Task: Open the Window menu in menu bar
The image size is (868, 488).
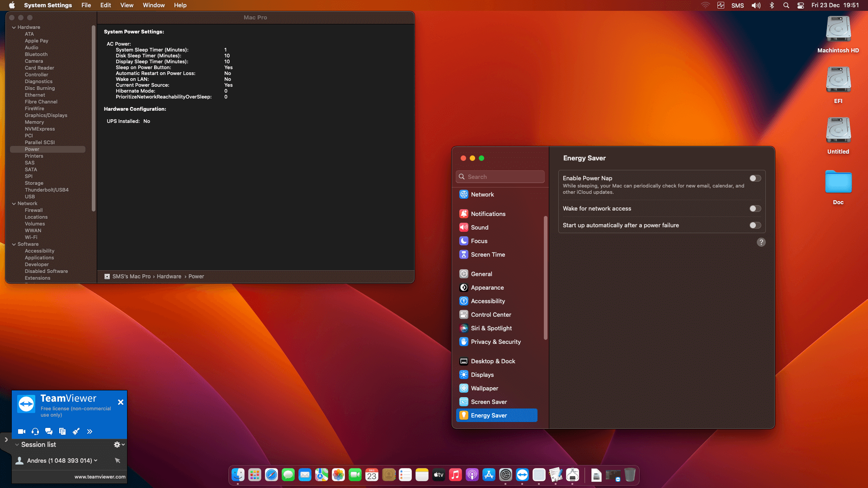Action: pos(153,5)
